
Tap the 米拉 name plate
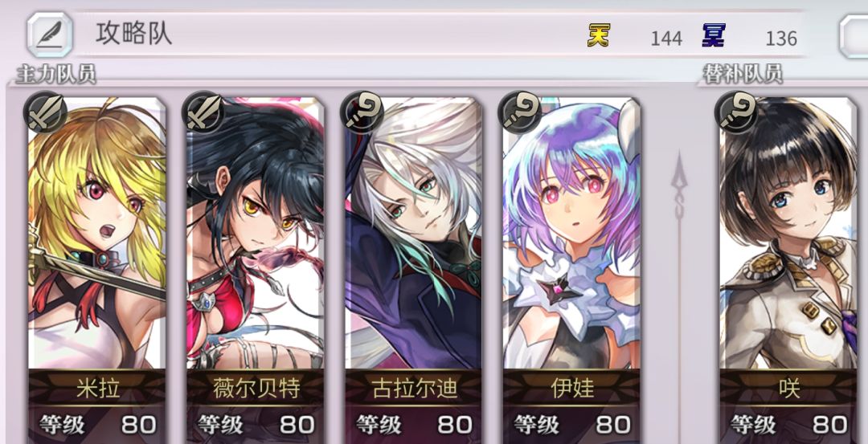pos(97,388)
